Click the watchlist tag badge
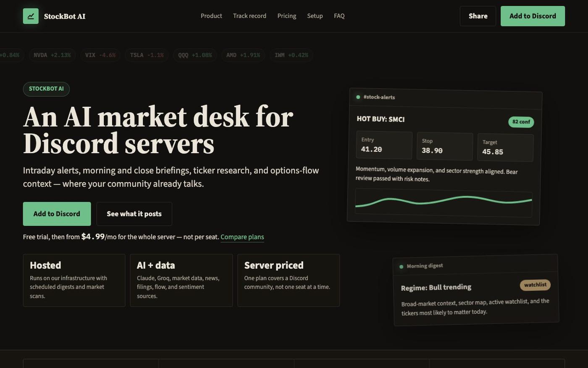This screenshot has height=368, width=588. click(x=535, y=285)
